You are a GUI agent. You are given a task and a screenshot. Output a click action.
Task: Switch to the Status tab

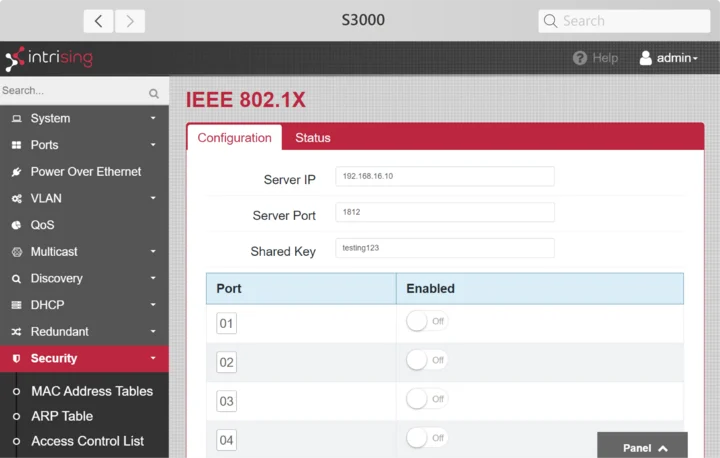coord(313,137)
